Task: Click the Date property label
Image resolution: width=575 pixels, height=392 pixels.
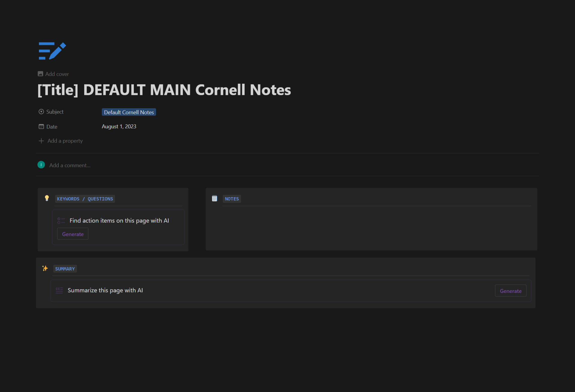Action: coord(52,127)
